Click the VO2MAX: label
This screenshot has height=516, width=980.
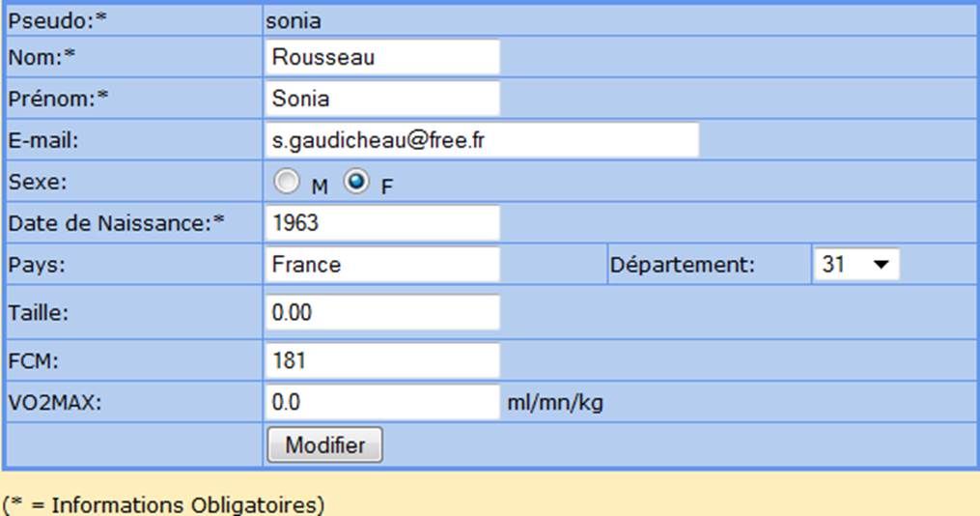(x=54, y=402)
